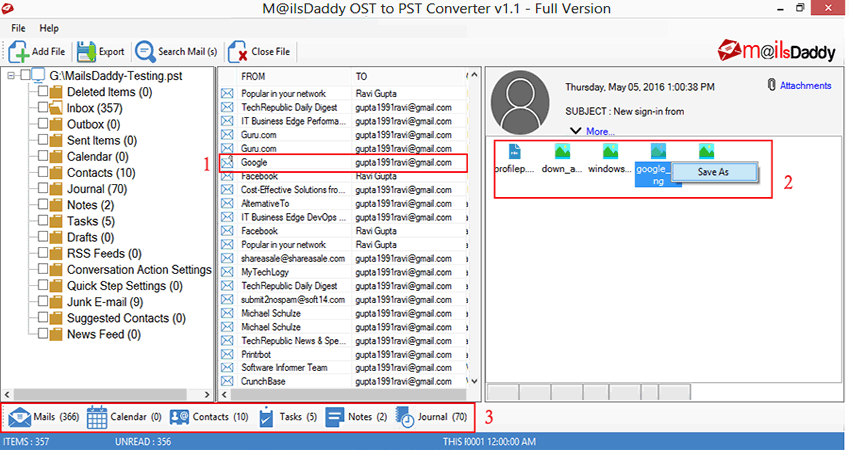This screenshot has width=849, height=450.
Task: Click the Contacts (10) icon
Action: (x=179, y=417)
